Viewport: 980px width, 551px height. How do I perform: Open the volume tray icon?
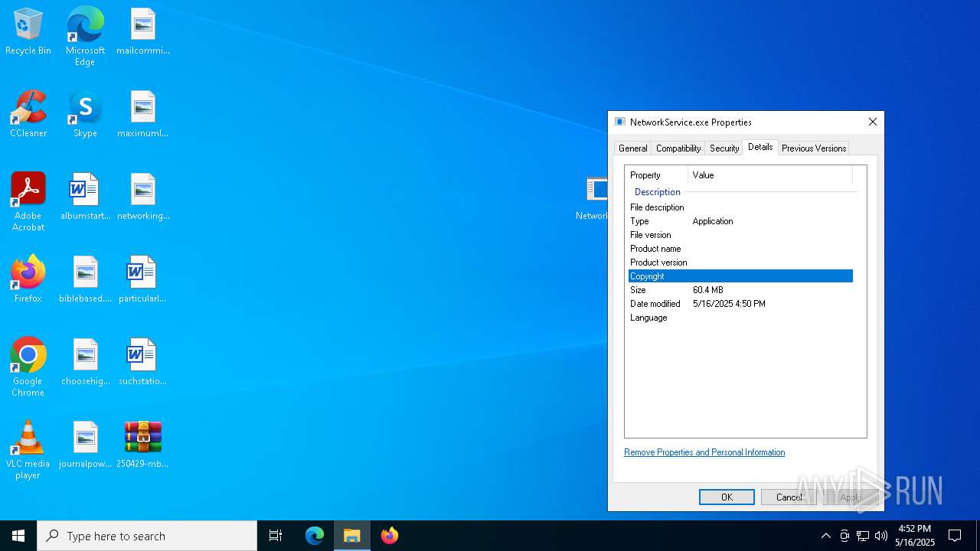[x=881, y=536]
